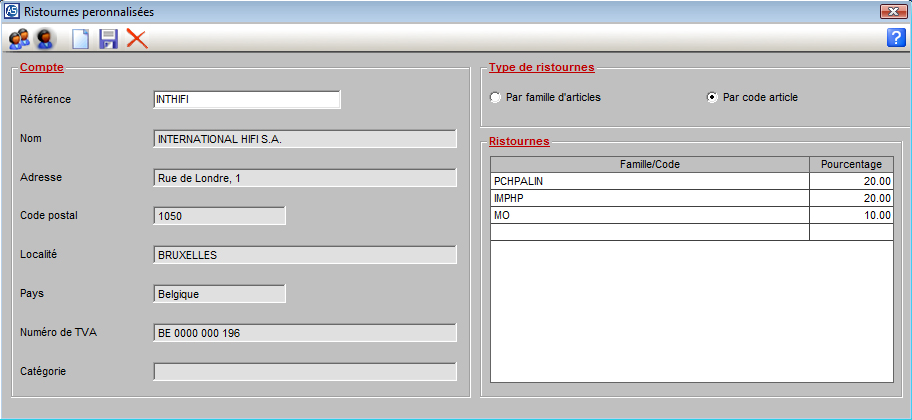This screenshot has width=912, height=420.
Task: Click the Numéro de TVA field
Action: click(x=304, y=333)
